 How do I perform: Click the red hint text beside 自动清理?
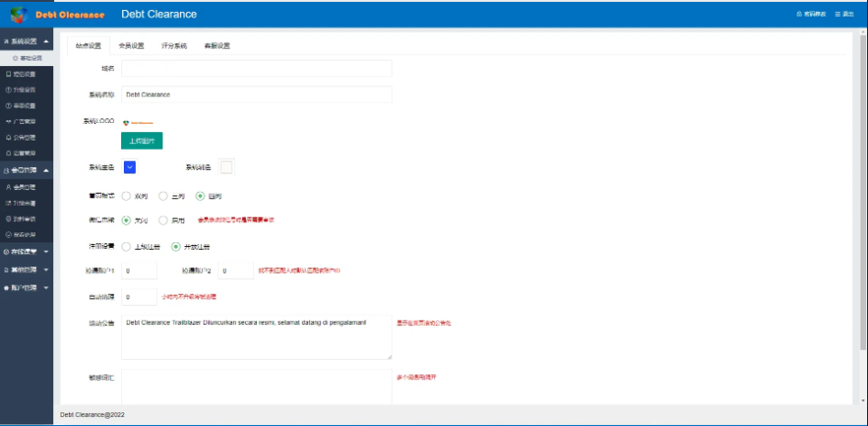pos(189,297)
